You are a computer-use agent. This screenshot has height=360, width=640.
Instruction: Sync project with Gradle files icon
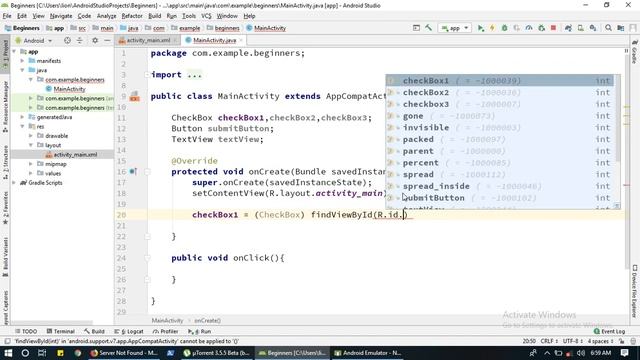(x=568, y=28)
